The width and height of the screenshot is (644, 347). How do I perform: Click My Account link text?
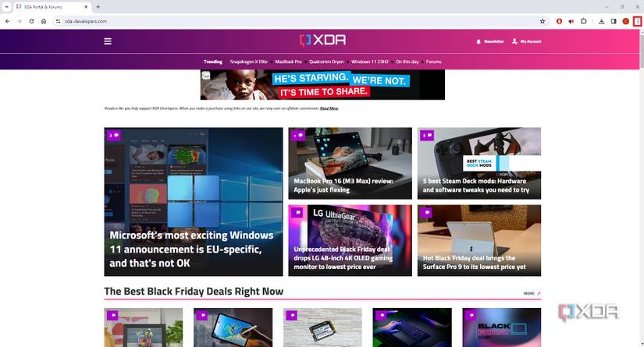(x=531, y=41)
